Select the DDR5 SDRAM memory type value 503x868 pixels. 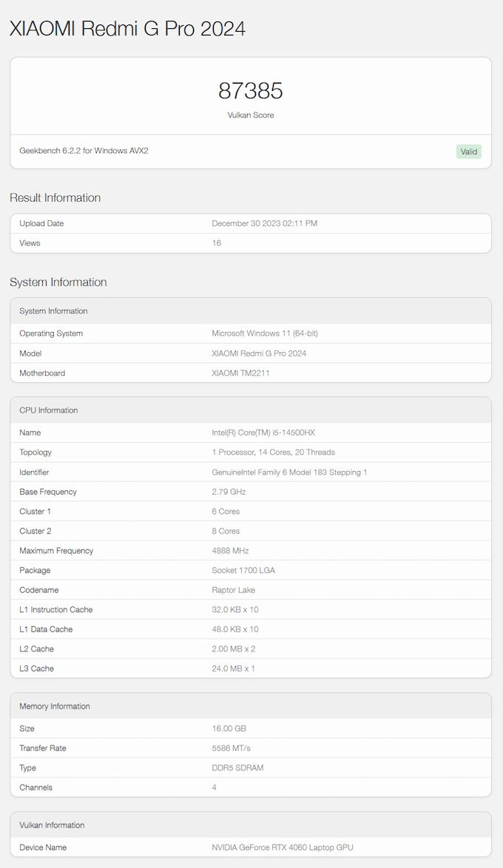coord(237,768)
